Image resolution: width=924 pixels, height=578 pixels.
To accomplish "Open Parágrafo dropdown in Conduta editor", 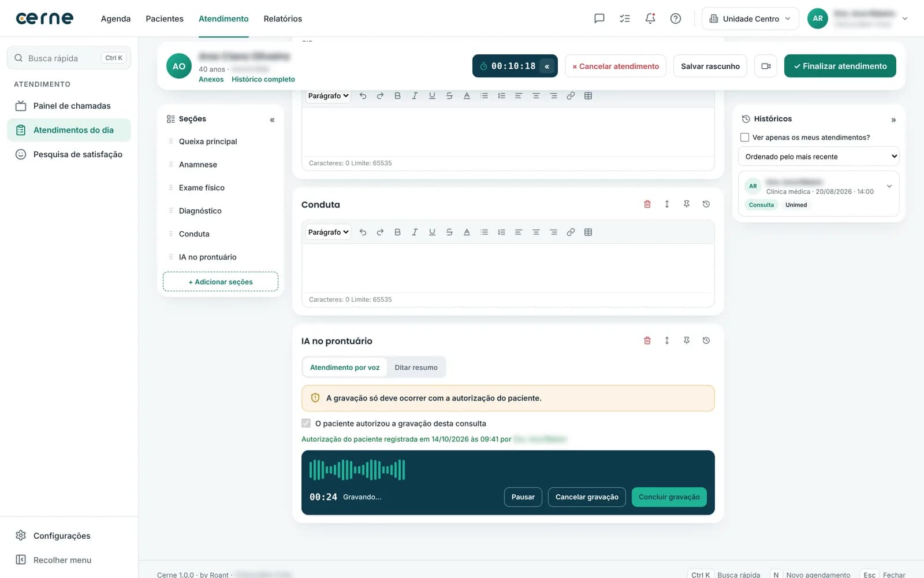I will click(x=328, y=232).
